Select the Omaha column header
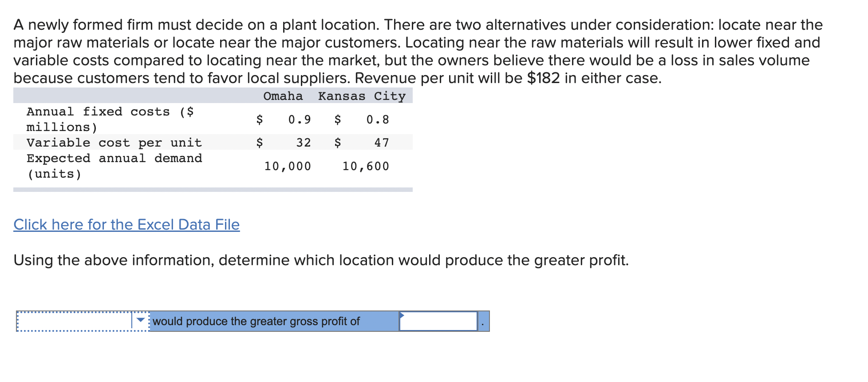Viewport: 868px width, 382px height. pyautogui.click(x=283, y=96)
